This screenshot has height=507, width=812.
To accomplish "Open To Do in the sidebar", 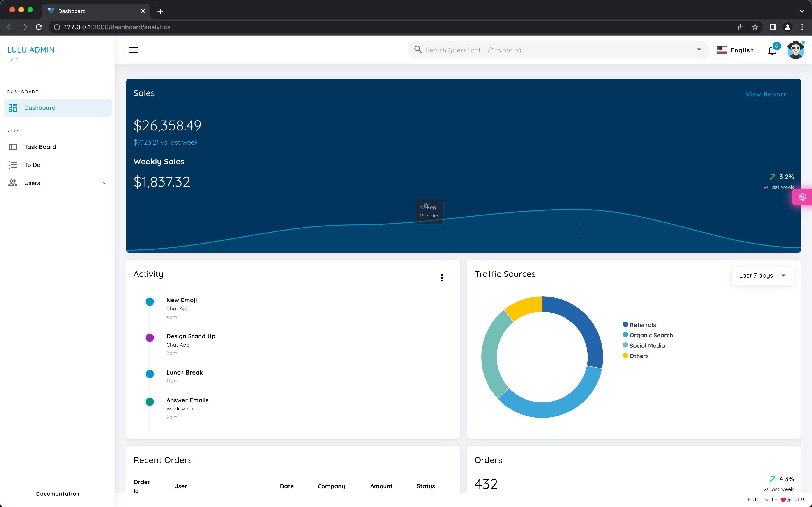I will [x=32, y=165].
